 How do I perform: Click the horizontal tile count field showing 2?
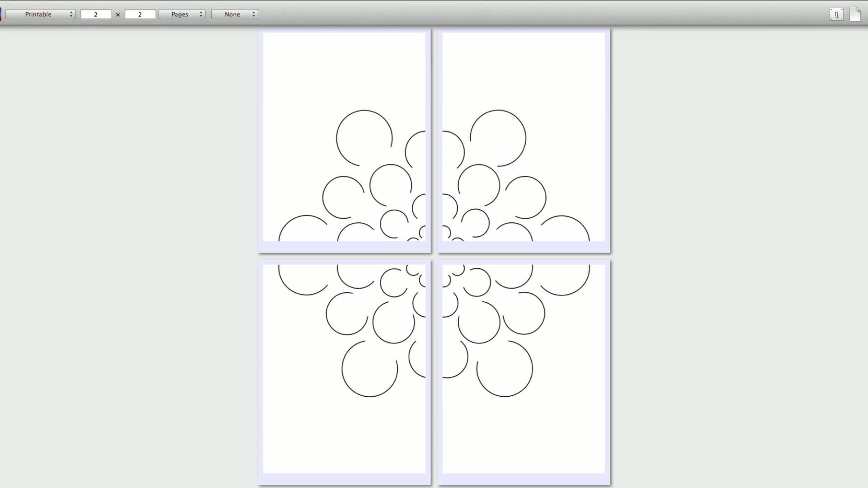pos(96,14)
